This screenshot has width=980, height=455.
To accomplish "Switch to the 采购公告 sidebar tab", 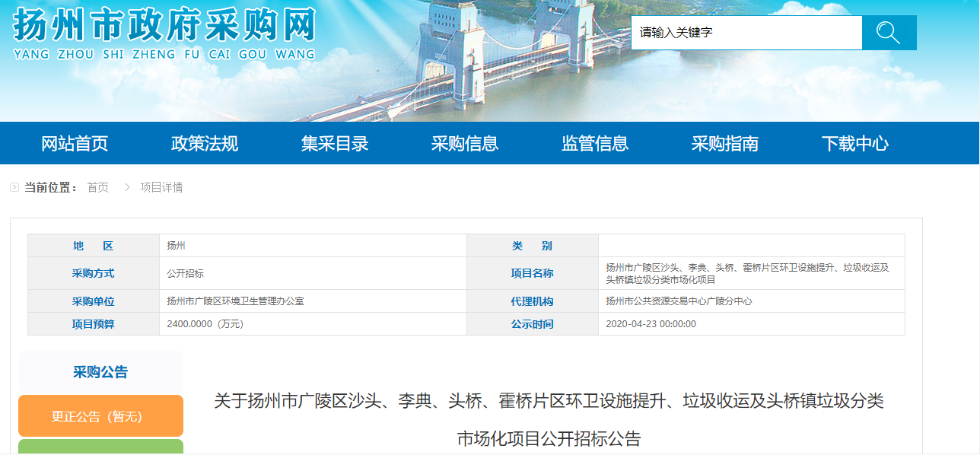I will point(100,372).
